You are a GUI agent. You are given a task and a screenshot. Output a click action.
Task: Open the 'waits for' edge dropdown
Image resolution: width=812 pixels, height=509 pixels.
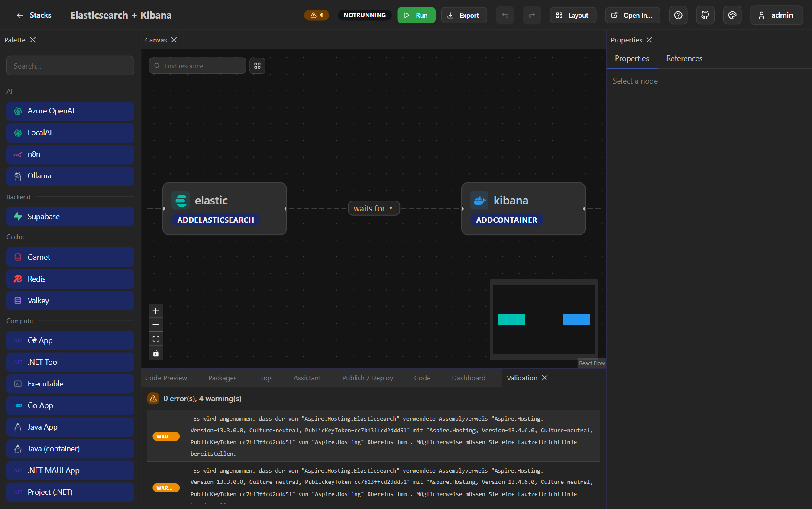click(x=374, y=208)
